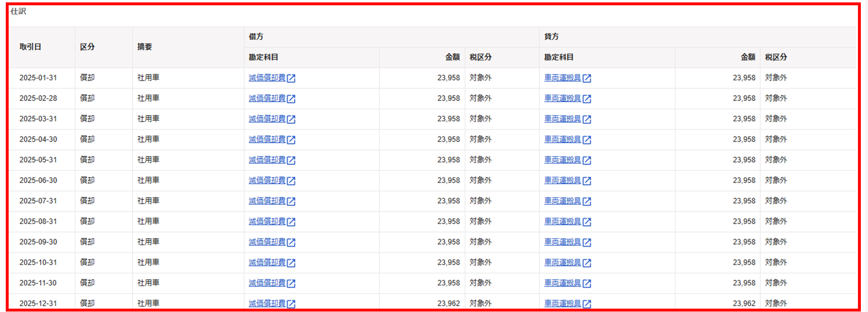Image resolution: width=868 pixels, height=312 pixels.
Task: Open external-link icon beside 減価償却費 on 2025-10-31 row
Action: click(291, 263)
